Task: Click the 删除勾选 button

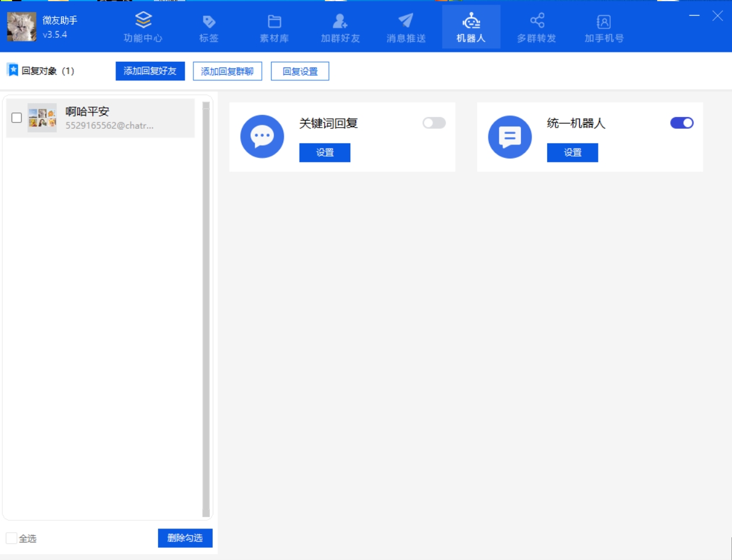Action: pos(185,538)
